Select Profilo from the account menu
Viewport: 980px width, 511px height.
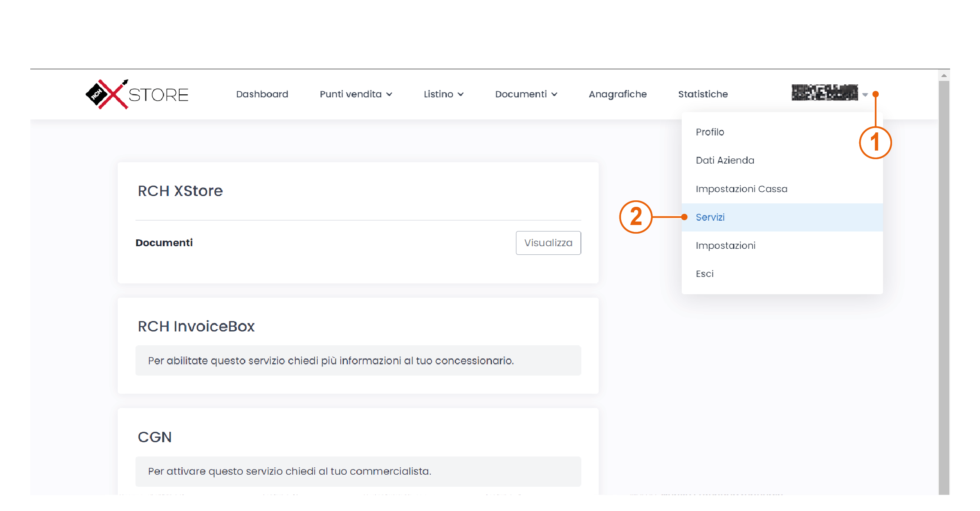tap(710, 132)
